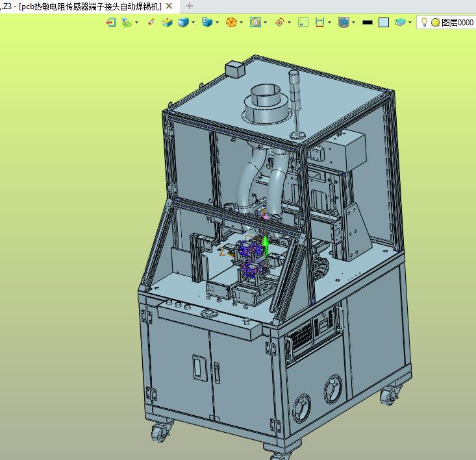Click the green plane sketch toolbar icon
This screenshot has height=460, width=476.
pyautogui.click(x=127, y=23)
